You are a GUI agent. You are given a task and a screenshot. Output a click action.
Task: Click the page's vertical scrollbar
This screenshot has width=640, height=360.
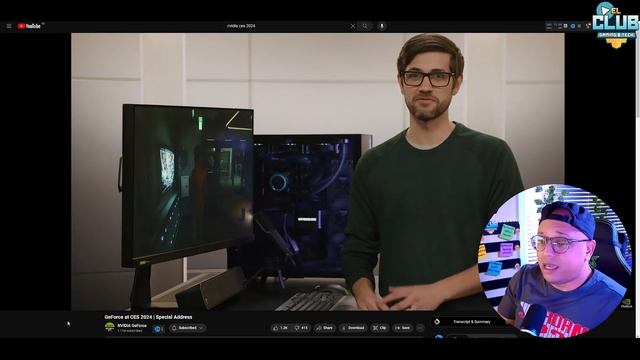click(x=638, y=180)
